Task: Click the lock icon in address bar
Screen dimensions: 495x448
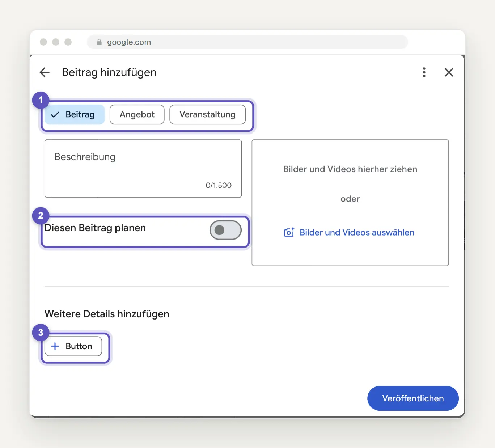Action: [x=99, y=42]
